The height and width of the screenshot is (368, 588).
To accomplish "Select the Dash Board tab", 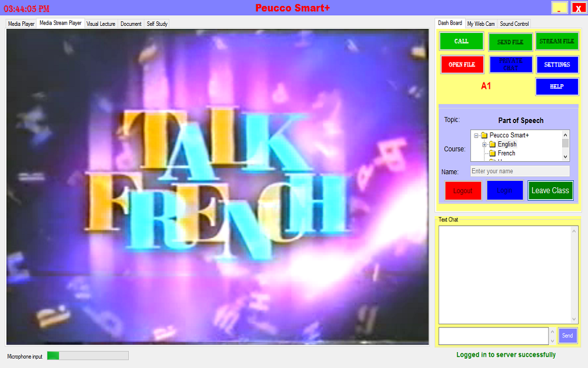I will [x=450, y=23].
